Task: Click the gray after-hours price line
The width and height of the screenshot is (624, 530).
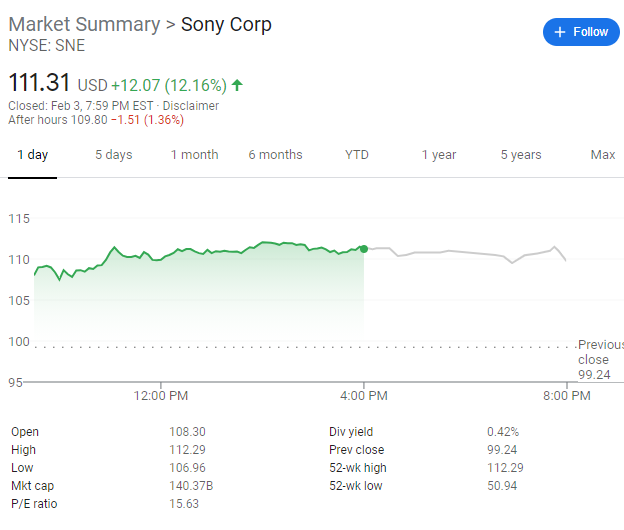Action: 460,252
